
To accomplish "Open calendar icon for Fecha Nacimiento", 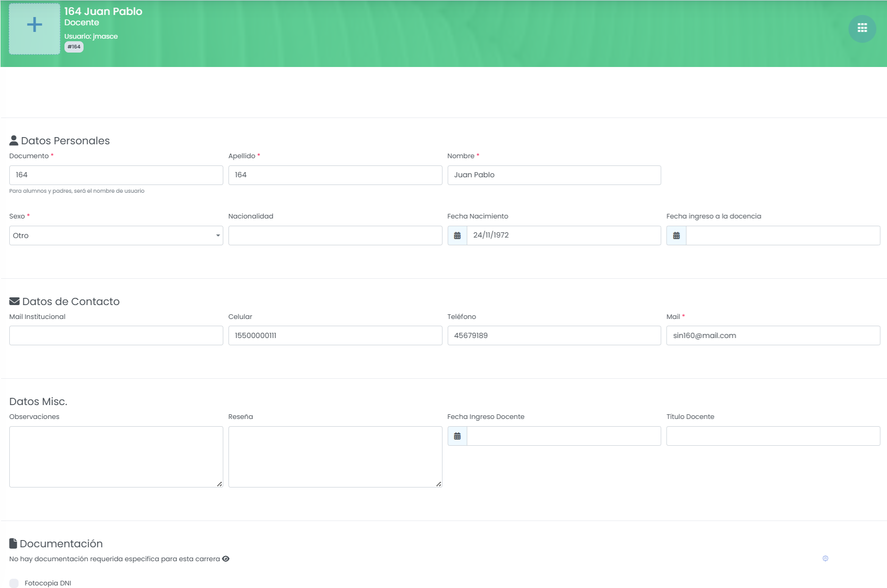I will 457,236.
